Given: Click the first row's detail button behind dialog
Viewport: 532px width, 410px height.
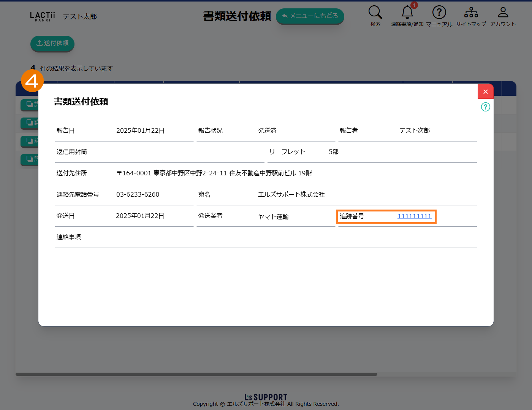Looking at the screenshot, I should pos(30,104).
